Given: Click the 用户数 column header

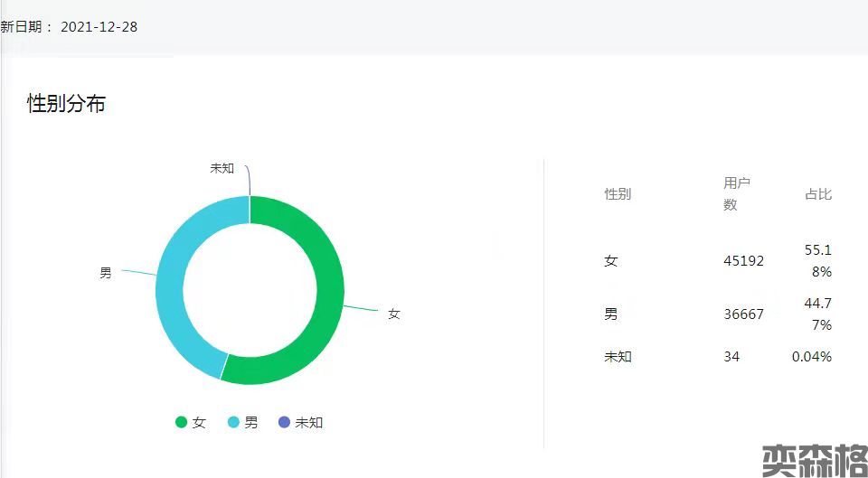Looking at the screenshot, I should point(737,193).
